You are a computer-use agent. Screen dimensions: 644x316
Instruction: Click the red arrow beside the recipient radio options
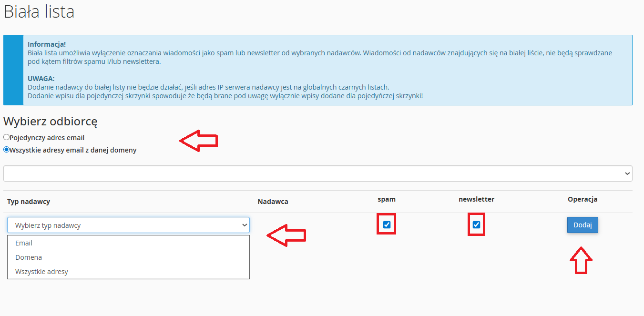pyautogui.click(x=198, y=141)
